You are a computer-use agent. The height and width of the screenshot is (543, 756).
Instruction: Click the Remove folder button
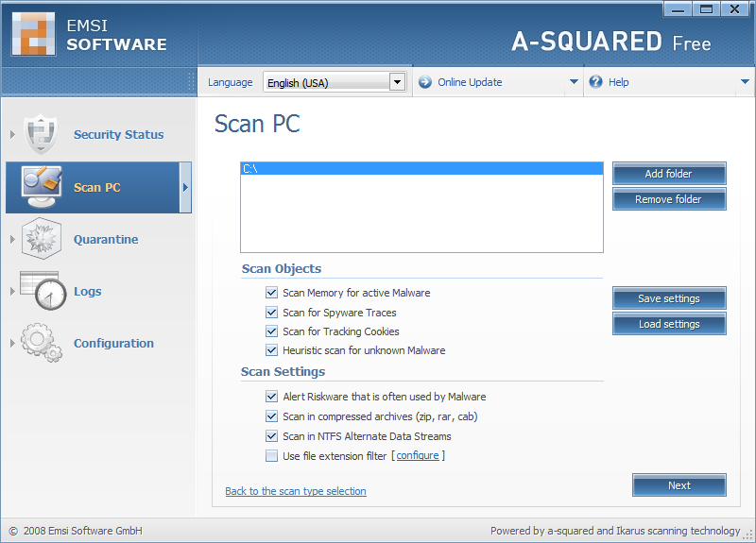click(x=669, y=199)
